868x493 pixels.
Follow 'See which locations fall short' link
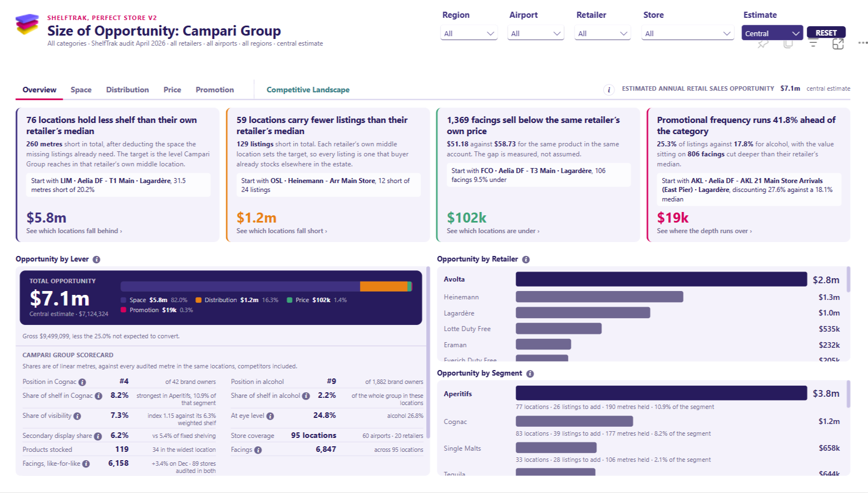coord(282,231)
